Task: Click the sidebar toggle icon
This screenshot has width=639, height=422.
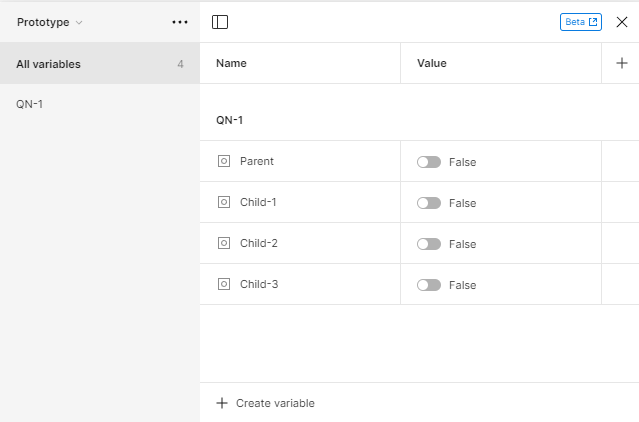Action: pos(220,22)
